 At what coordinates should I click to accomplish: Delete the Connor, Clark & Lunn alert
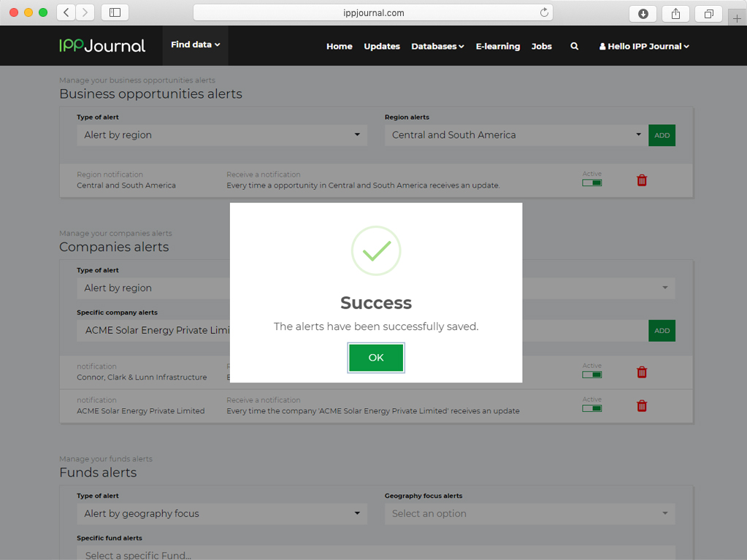pyautogui.click(x=642, y=372)
